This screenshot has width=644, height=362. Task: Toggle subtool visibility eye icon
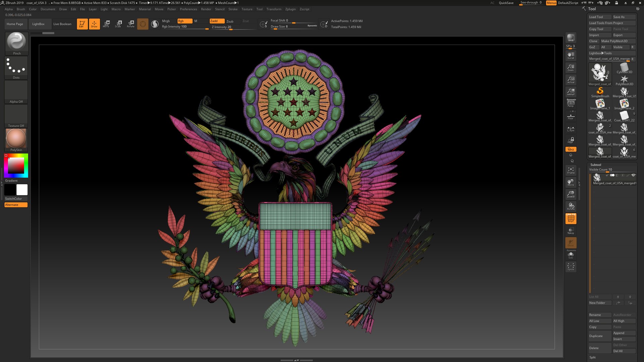click(x=633, y=175)
